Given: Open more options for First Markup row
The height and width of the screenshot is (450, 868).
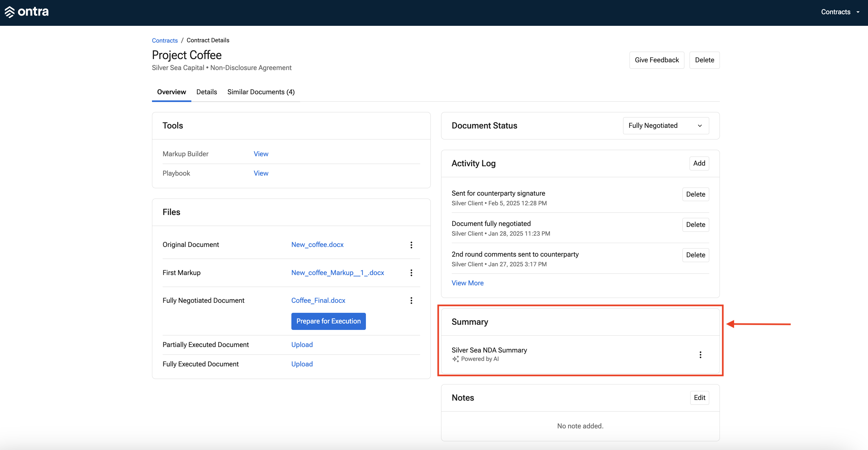Looking at the screenshot, I should pos(411,273).
